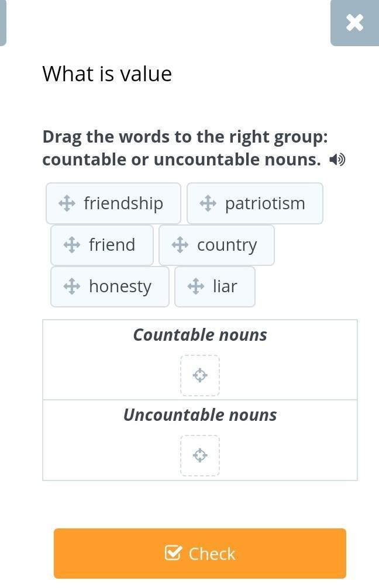Click the Uncountable nouns drop target icon

(200, 455)
